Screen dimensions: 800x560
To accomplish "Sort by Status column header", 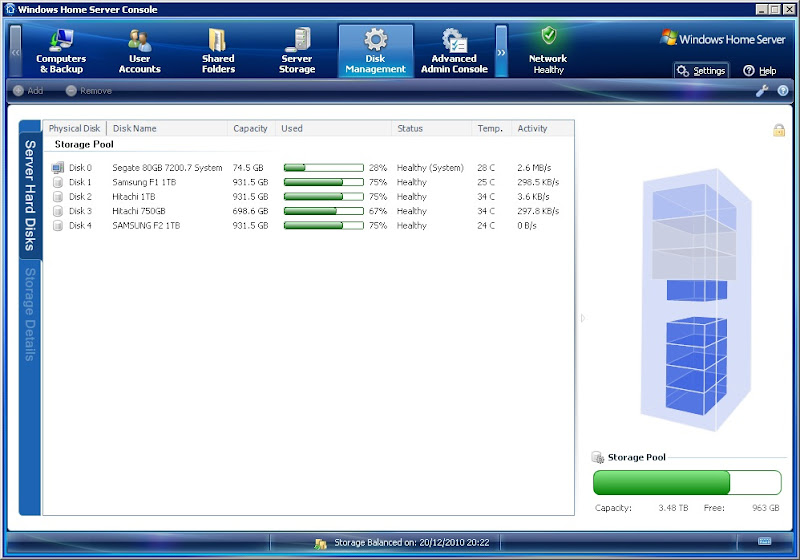I will [432, 129].
